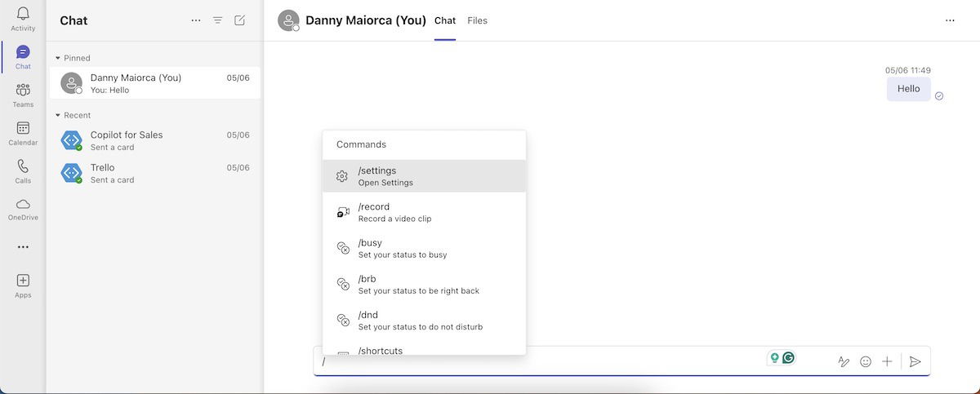This screenshot has width=980, height=394.
Task: Open the Apps store icon
Action: tap(23, 286)
